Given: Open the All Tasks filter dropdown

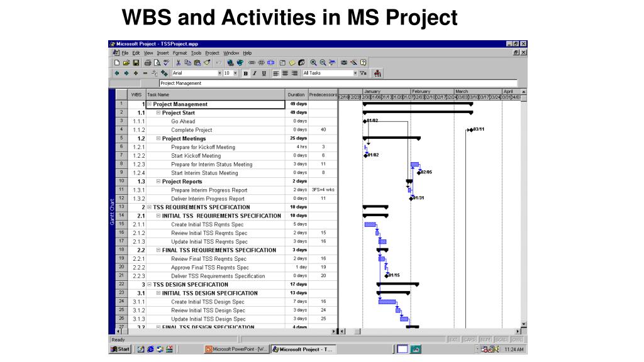Looking at the screenshot, I should (x=355, y=73).
